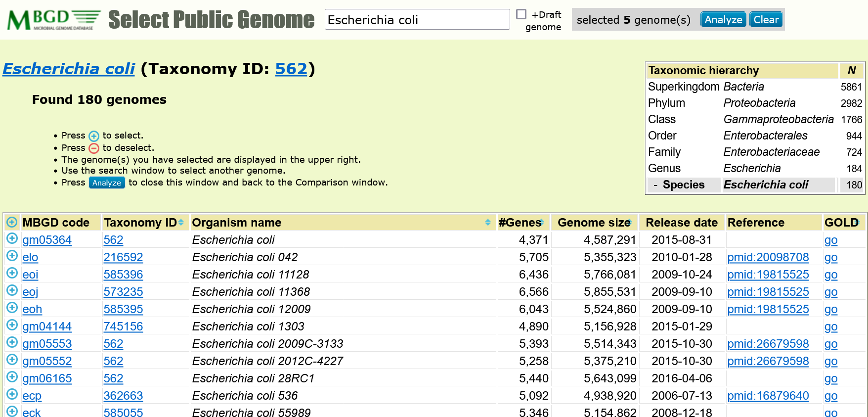Select Escherichia coli 28RC1 plus icon

(12, 377)
